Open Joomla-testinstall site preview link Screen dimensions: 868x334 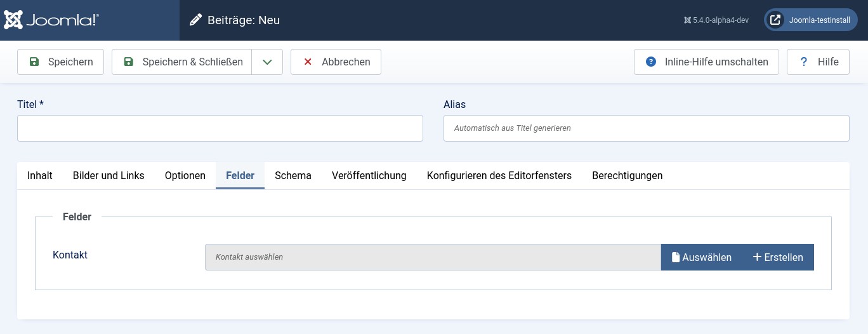[810, 20]
